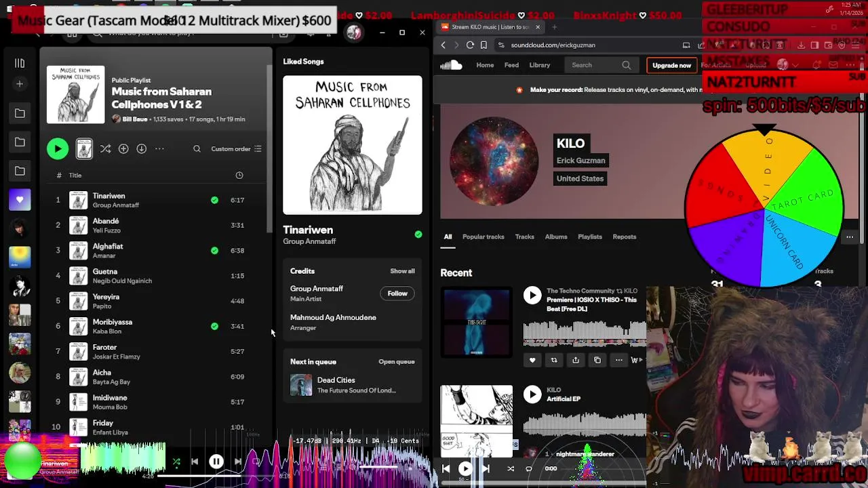Play from the SoundCloud bottom player

point(465,468)
